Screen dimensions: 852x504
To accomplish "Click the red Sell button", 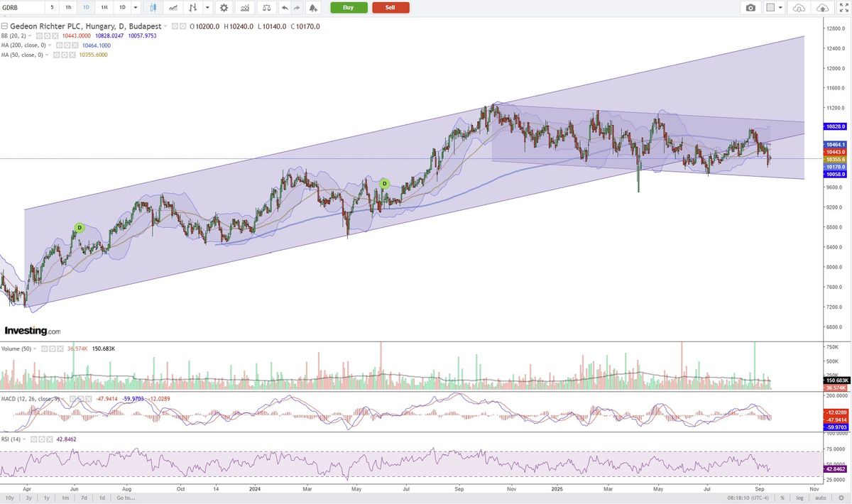I will (390, 7).
